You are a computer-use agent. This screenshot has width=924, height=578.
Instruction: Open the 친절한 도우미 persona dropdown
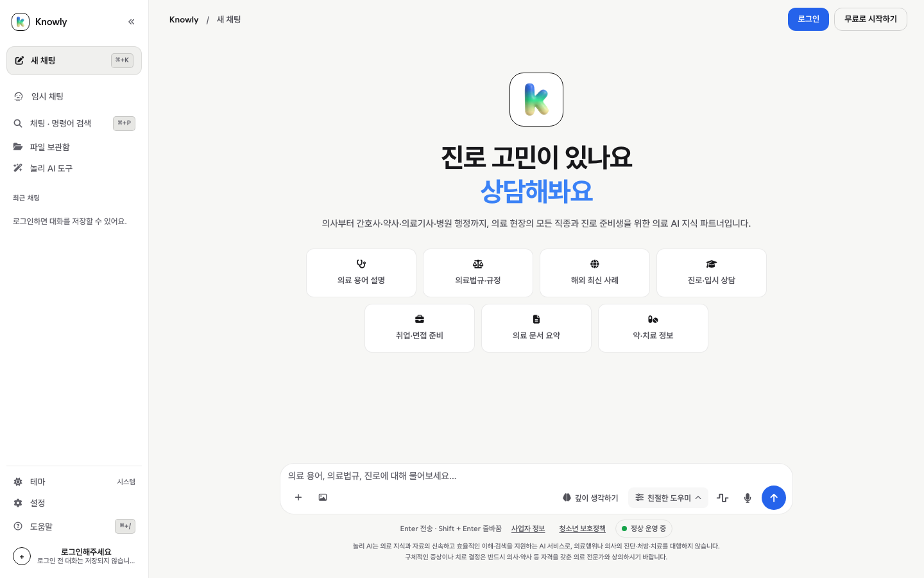(x=668, y=498)
